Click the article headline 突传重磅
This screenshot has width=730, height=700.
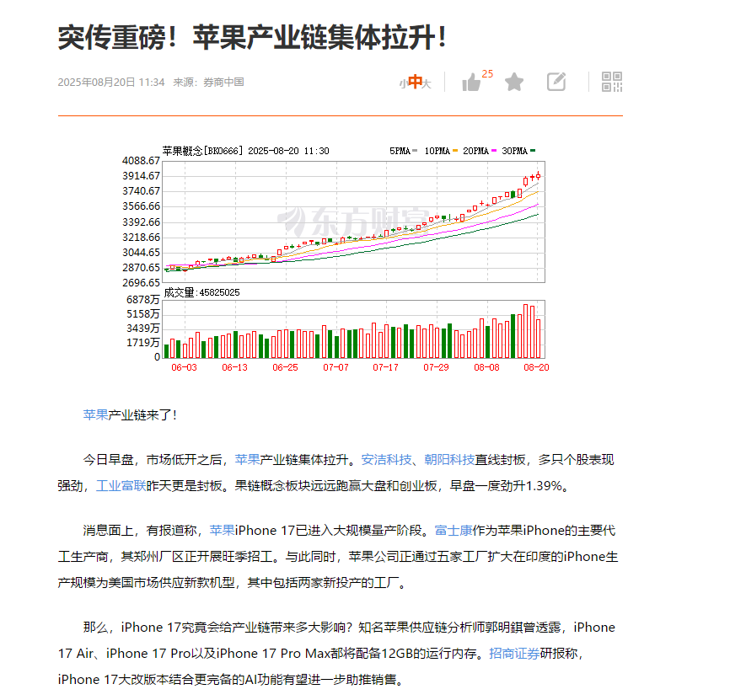(x=252, y=37)
